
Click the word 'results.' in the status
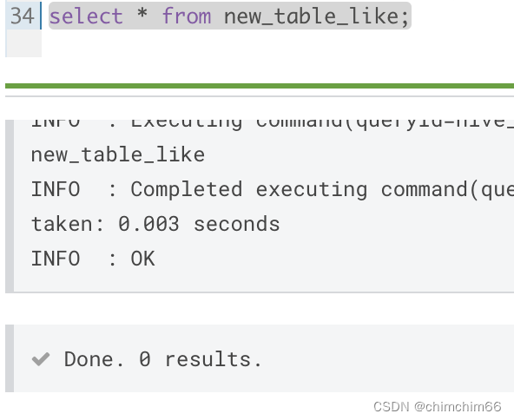(213, 359)
